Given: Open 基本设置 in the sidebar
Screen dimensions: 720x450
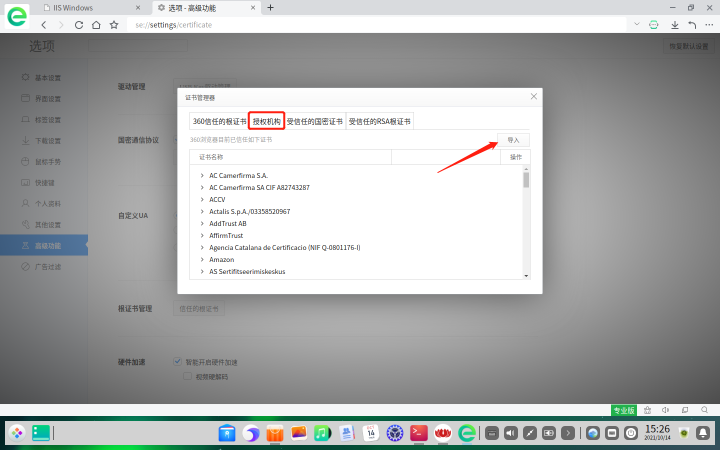Looking at the screenshot, I should tap(44, 78).
